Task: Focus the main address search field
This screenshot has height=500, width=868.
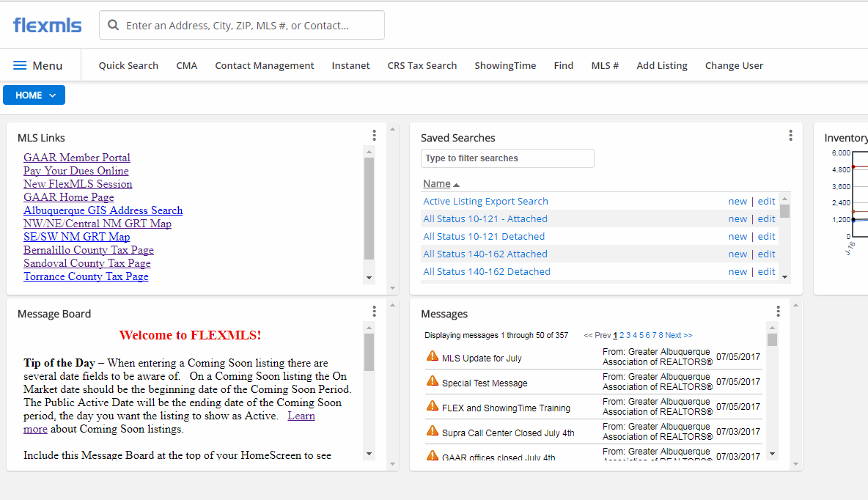Action: pos(242,25)
